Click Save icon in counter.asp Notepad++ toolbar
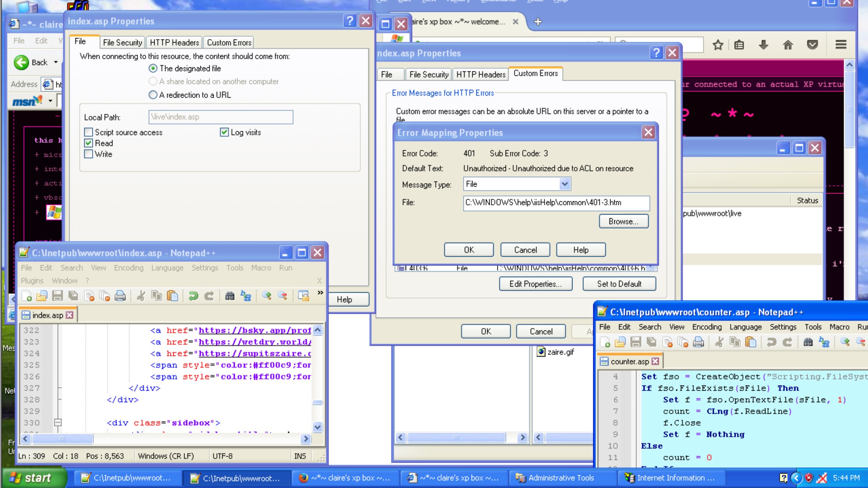The image size is (868, 488). coord(636,342)
